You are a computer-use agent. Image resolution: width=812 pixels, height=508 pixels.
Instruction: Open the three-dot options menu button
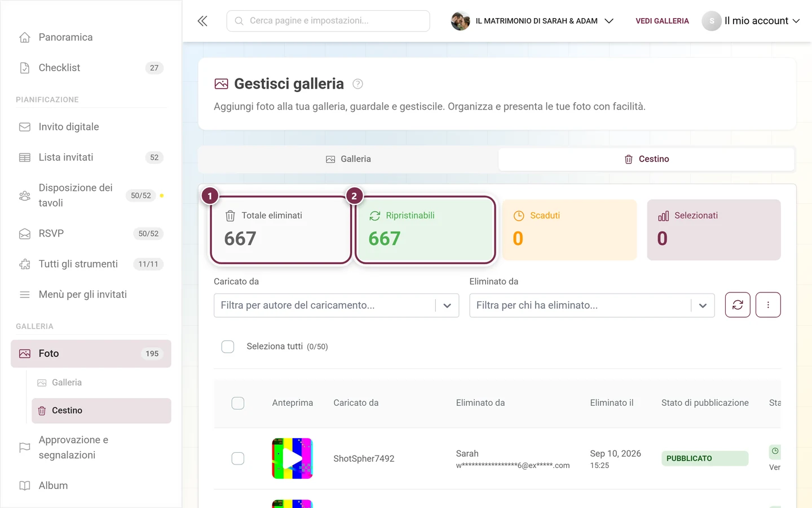[x=768, y=305]
